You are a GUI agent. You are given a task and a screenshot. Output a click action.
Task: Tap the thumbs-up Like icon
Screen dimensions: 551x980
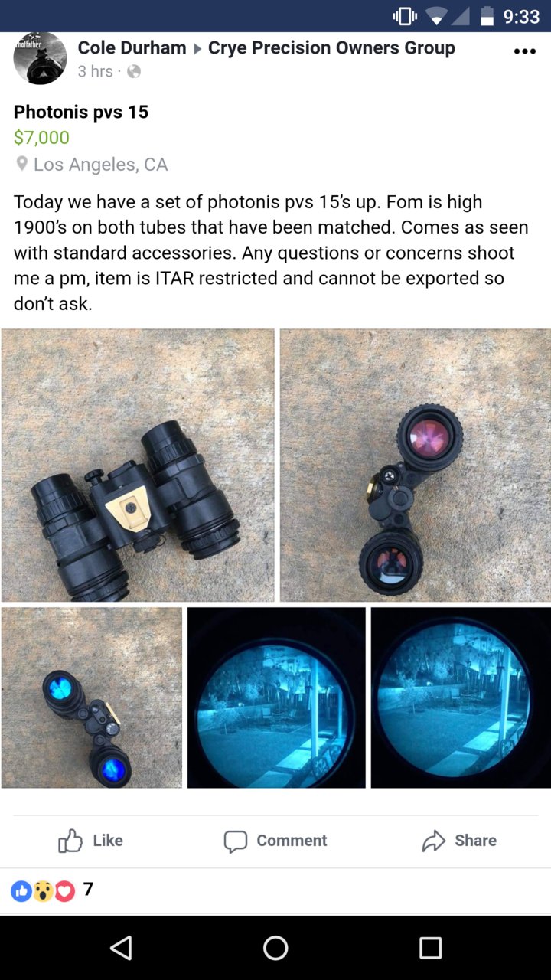70,841
